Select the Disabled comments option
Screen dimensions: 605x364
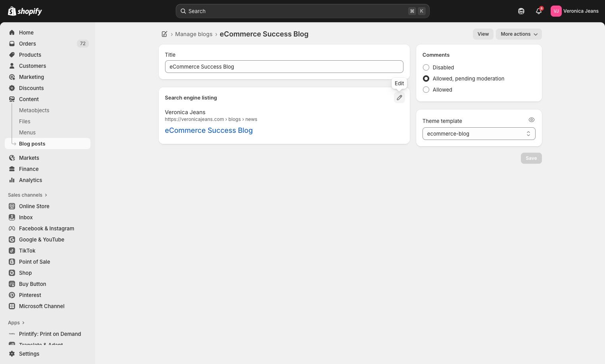pyautogui.click(x=426, y=67)
